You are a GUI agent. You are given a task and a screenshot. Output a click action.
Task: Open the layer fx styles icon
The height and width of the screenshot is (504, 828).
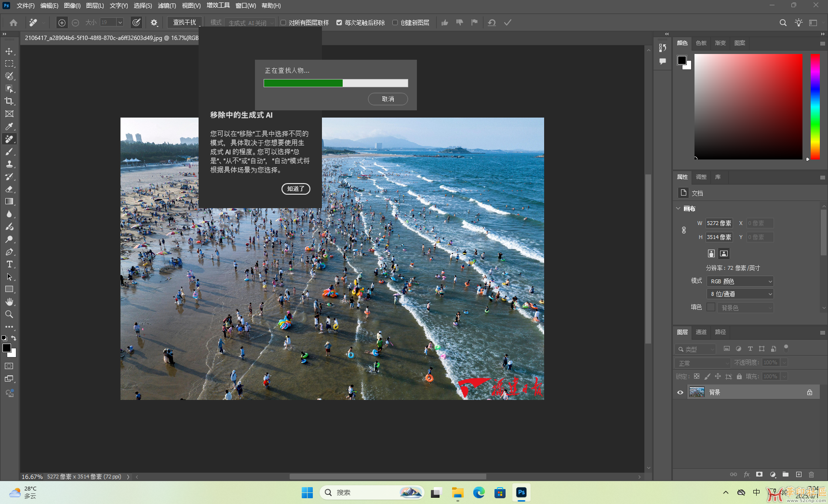click(x=747, y=475)
